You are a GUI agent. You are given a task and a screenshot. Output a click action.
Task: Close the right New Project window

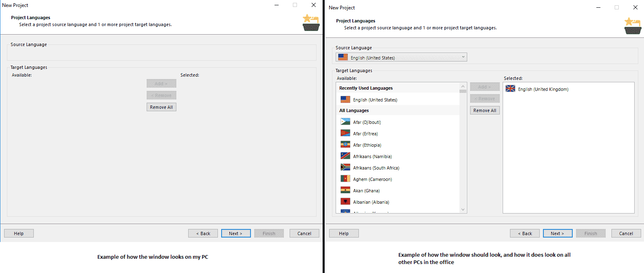(635, 7)
